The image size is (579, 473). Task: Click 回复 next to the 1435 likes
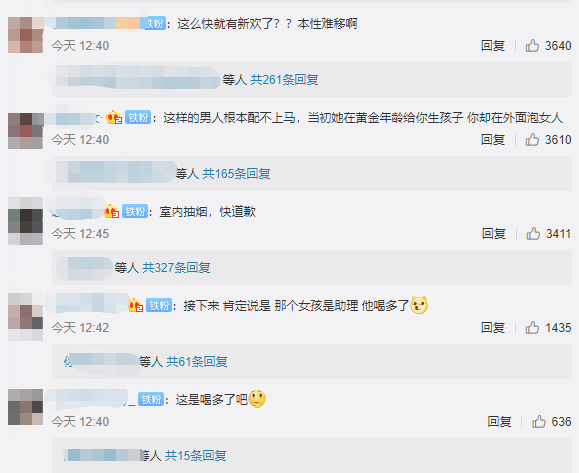(x=493, y=328)
